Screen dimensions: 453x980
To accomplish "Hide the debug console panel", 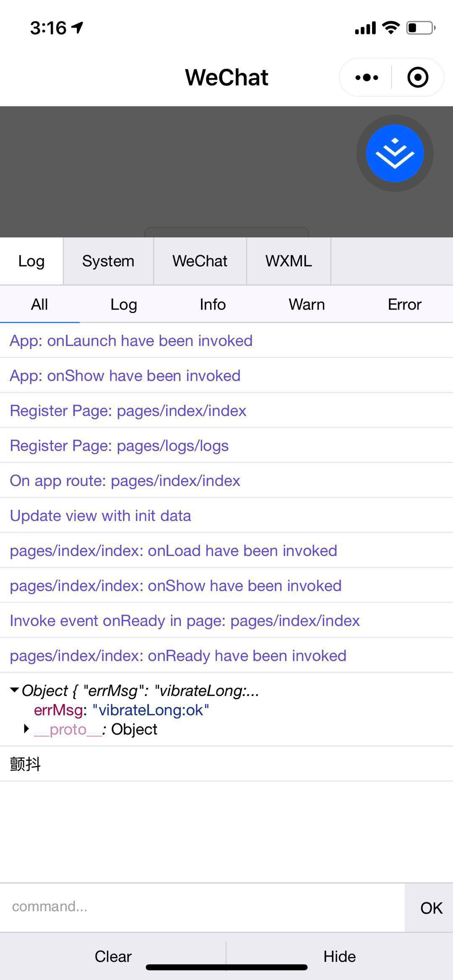I will tap(340, 957).
